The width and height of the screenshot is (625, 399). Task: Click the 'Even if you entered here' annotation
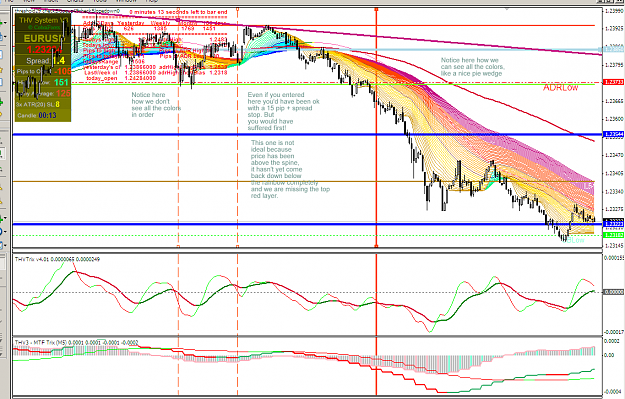pos(283,112)
